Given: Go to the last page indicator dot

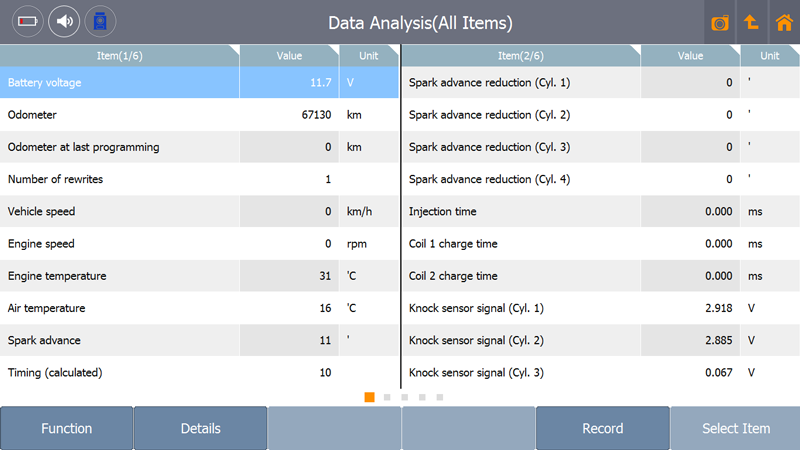Looking at the screenshot, I should (x=440, y=397).
